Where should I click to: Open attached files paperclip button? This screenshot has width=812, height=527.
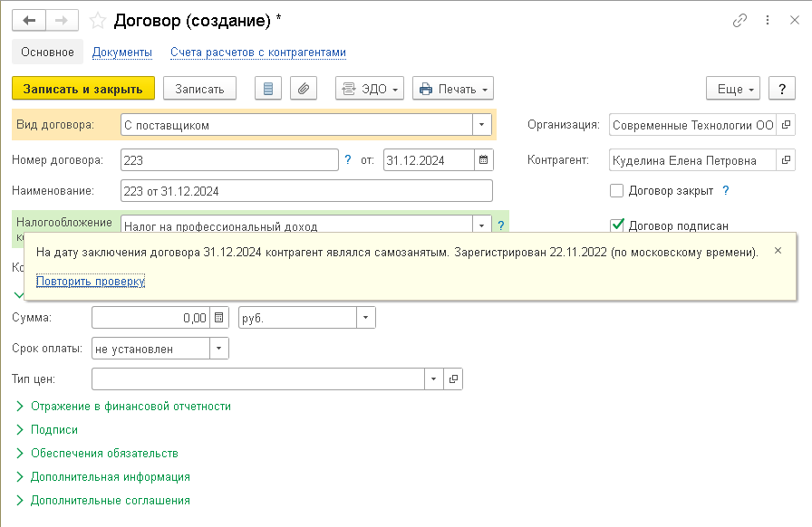tap(304, 89)
